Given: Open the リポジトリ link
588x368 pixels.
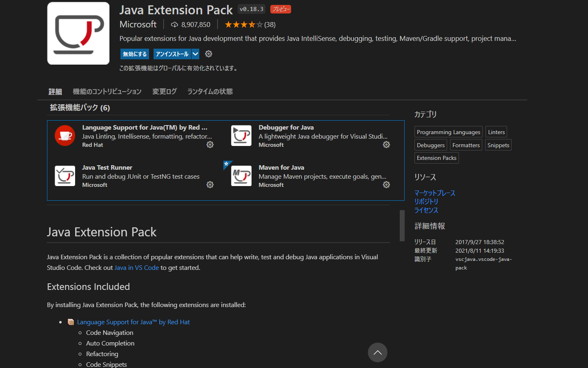Looking at the screenshot, I should pos(426,202).
